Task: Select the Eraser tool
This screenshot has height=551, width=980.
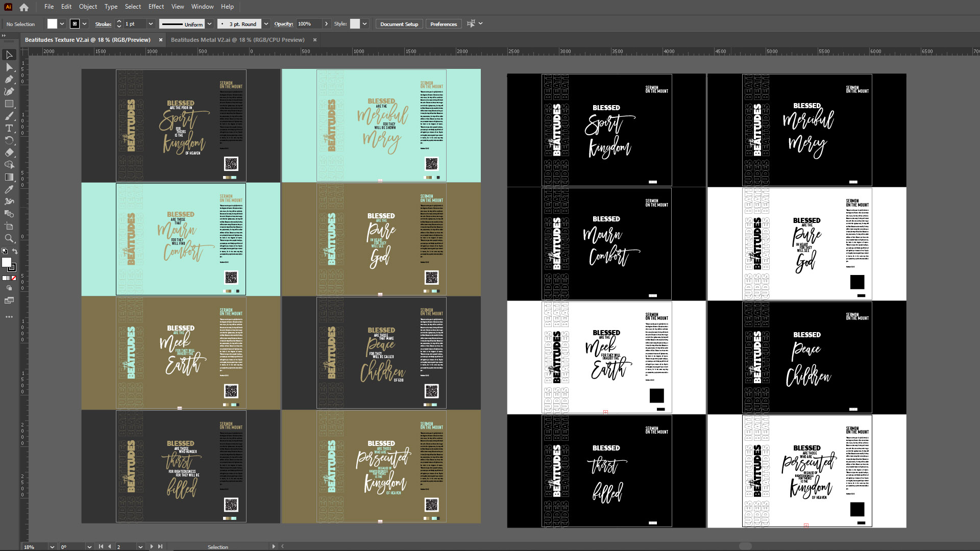Action: click(x=9, y=153)
